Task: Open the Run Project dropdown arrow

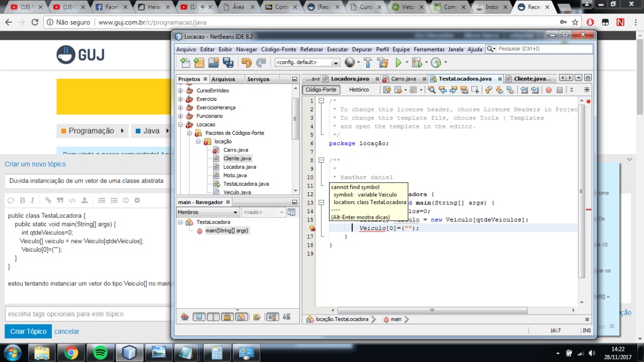Action: click(407, 62)
